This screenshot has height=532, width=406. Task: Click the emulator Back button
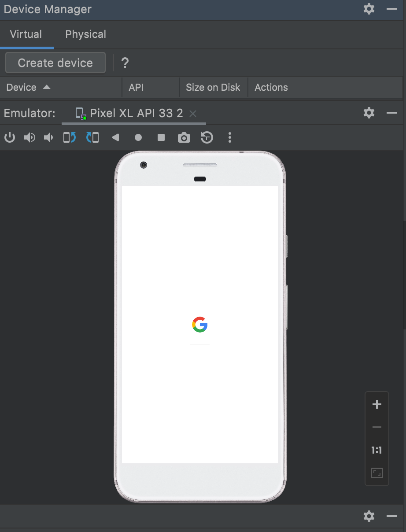click(x=115, y=138)
